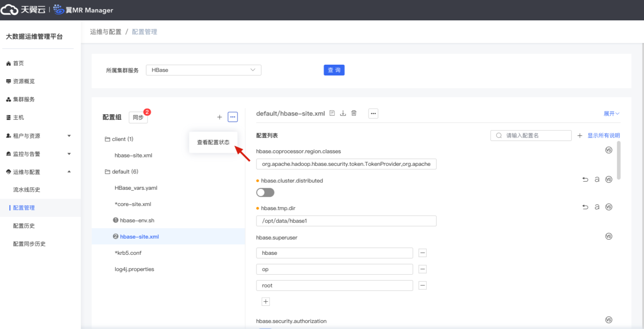Add a new config group with plus icon
Viewport: 644px width, 329px height.
pos(219,117)
